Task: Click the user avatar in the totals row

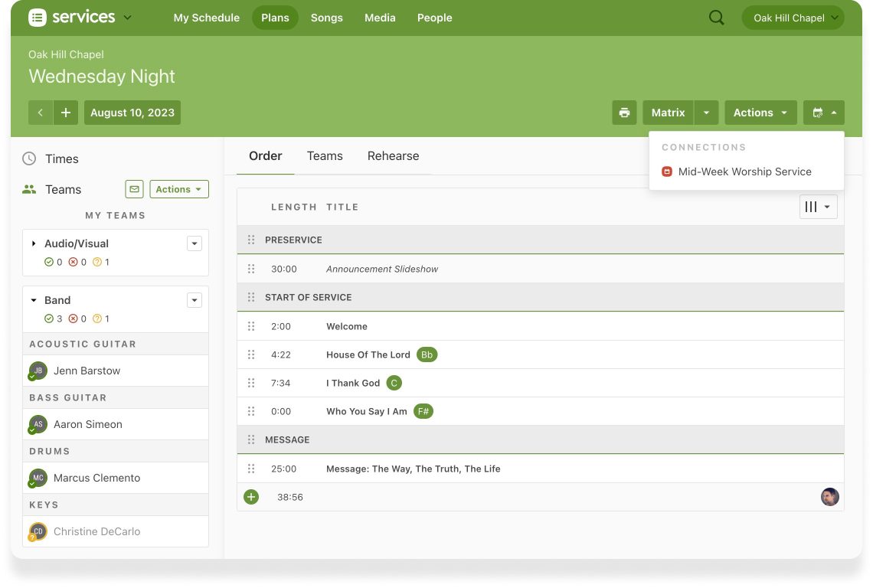Action: [x=829, y=497]
